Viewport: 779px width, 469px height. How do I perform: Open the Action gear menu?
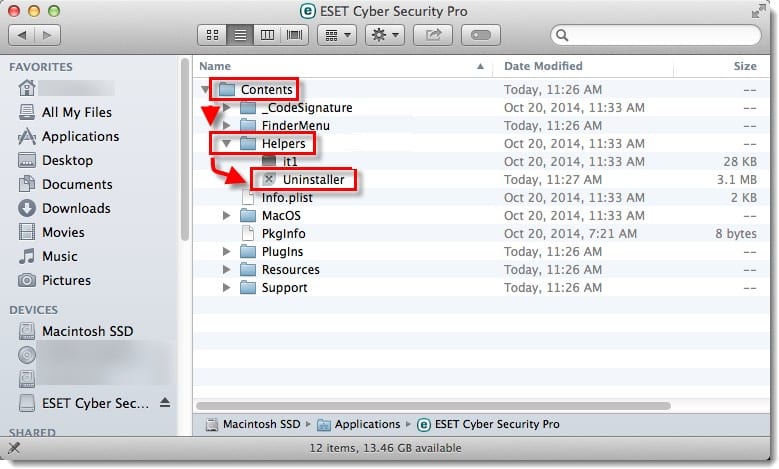tap(385, 35)
